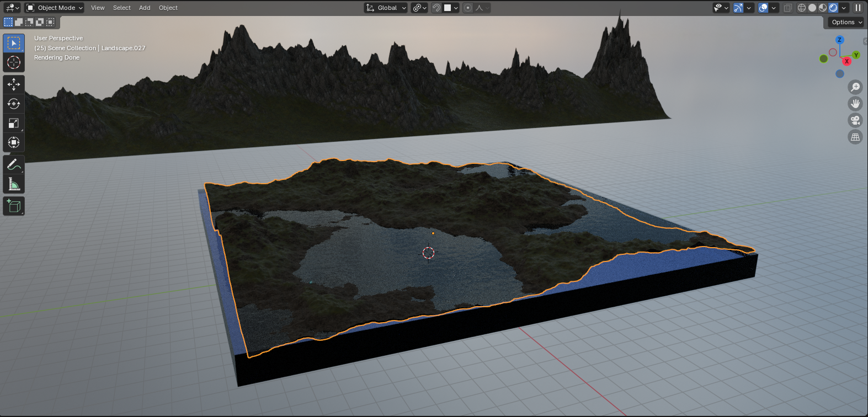Open the Object menu

click(168, 8)
